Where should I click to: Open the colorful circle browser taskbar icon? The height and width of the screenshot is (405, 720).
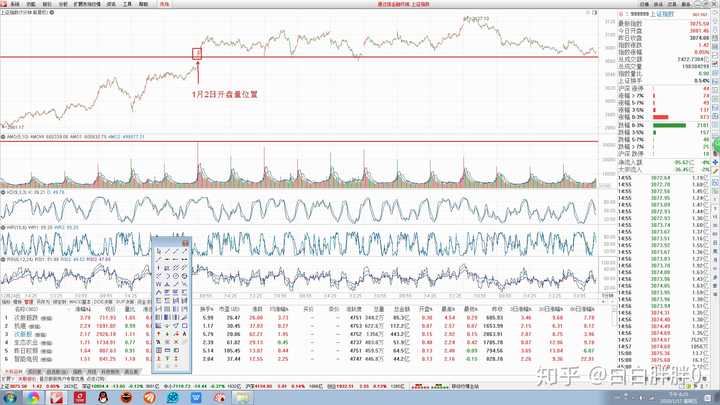(x=33, y=397)
